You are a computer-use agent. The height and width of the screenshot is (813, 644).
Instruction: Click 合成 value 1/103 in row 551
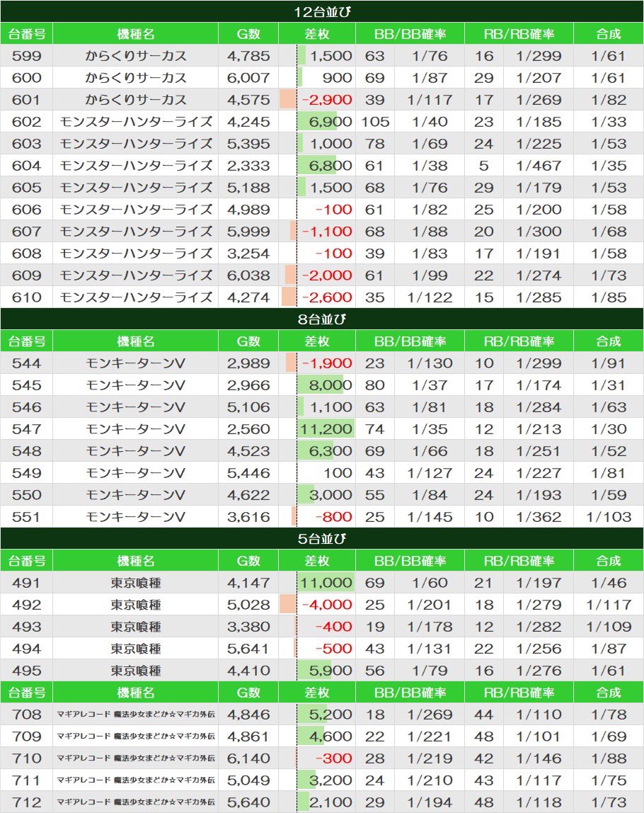click(x=608, y=516)
